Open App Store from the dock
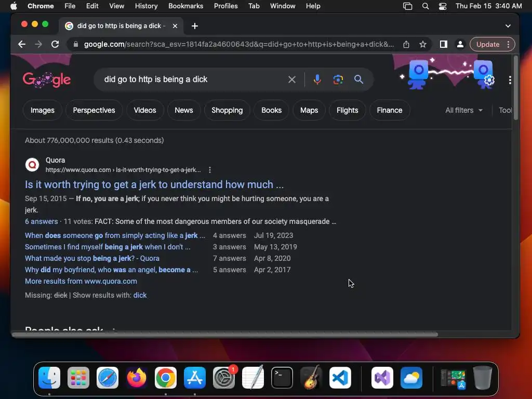The height and width of the screenshot is (399, 532). tap(195, 378)
